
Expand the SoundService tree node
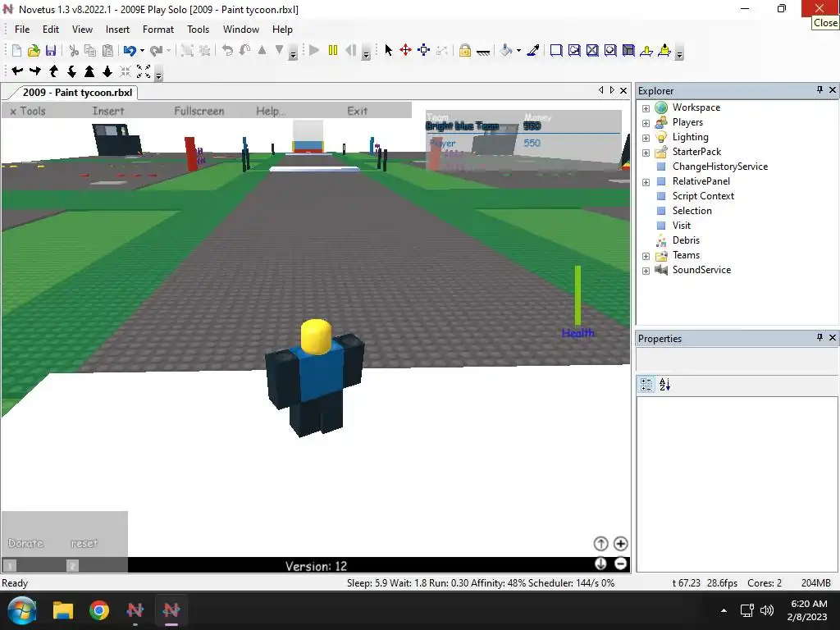coord(646,271)
